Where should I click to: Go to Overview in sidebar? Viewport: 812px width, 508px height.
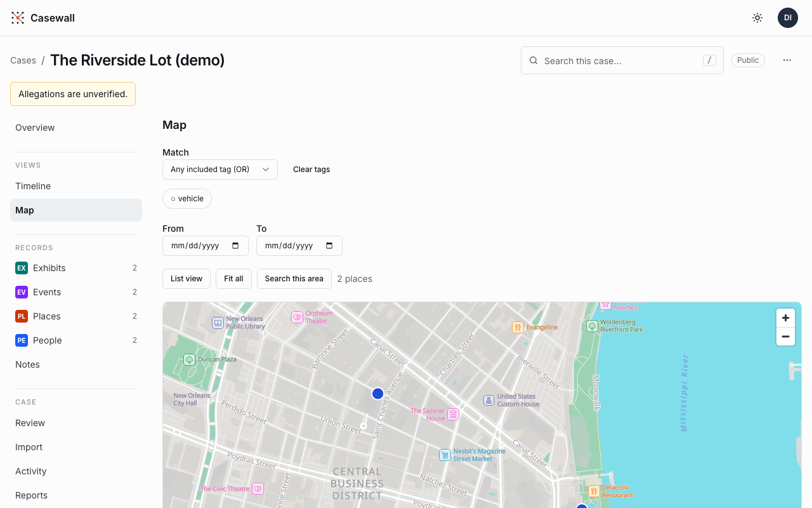tap(76, 128)
